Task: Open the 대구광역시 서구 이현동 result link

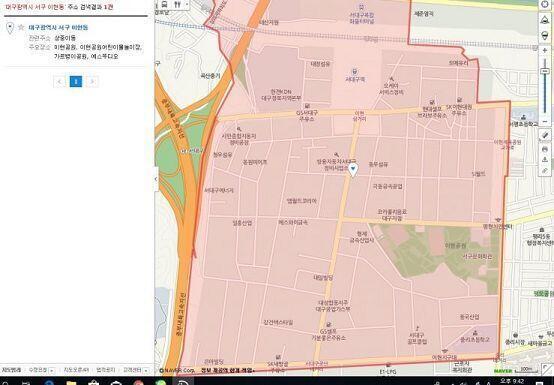Action: point(58,27)
